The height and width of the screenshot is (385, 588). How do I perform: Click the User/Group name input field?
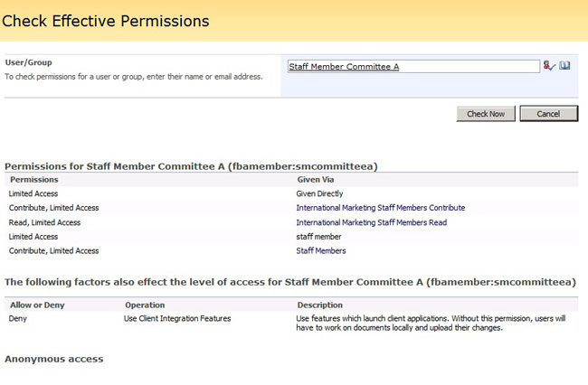pos(413,66)
